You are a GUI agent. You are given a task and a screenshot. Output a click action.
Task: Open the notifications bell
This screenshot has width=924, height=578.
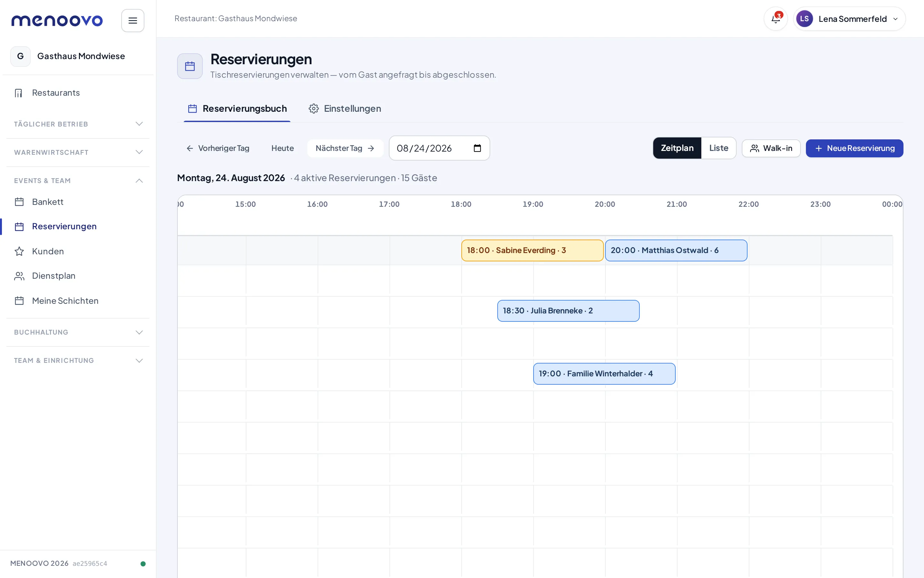[775, 19]
